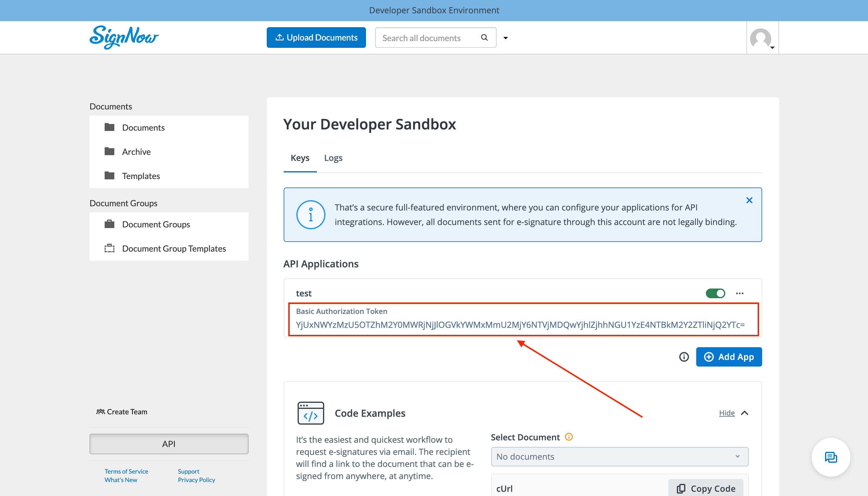Click the Copy Code button

click(x=706, y=488)
